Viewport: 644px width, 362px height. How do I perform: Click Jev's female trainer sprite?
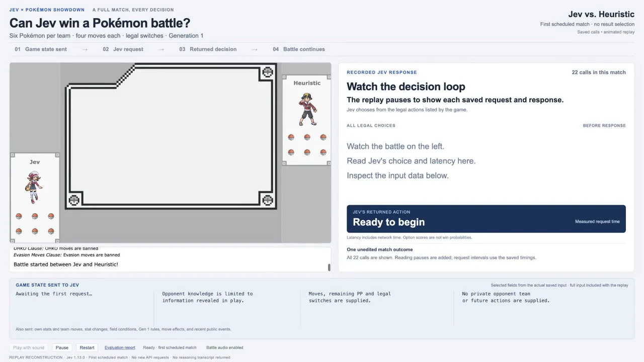tap(34, 187)
